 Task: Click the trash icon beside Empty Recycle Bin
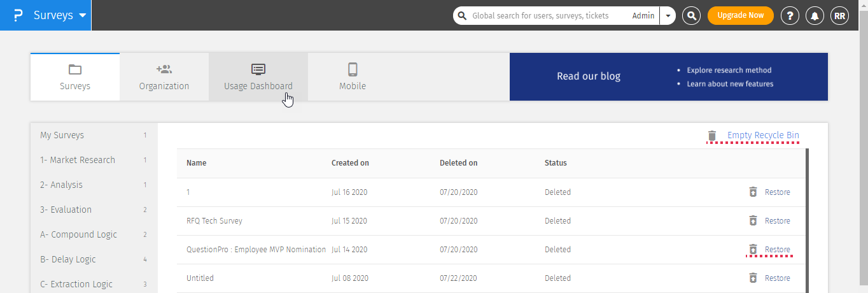point(712,136)
